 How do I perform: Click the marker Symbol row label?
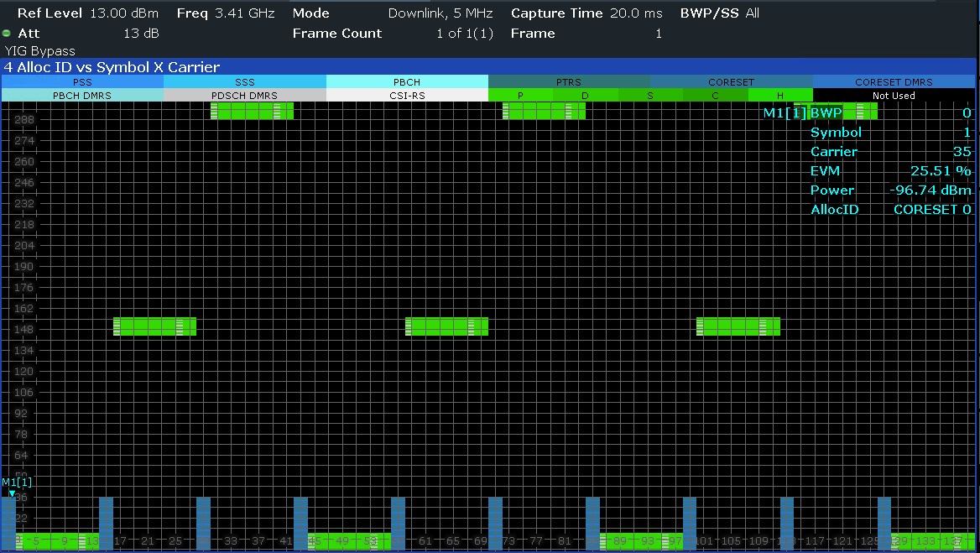point(836,132)
